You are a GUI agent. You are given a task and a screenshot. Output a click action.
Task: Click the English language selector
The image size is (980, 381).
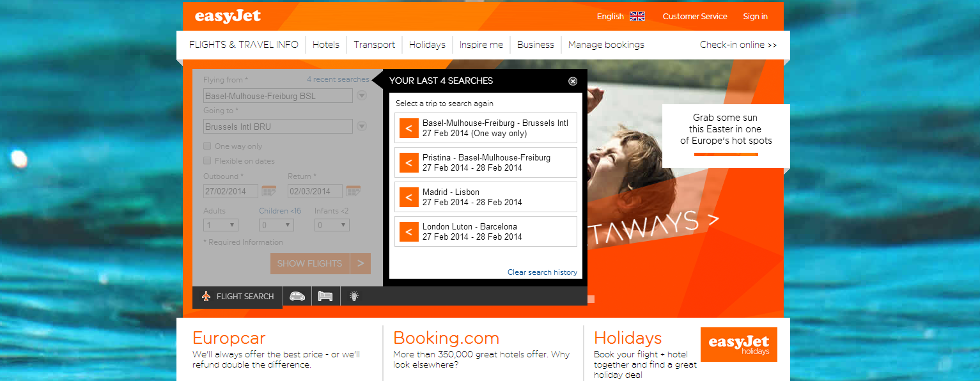611,17
